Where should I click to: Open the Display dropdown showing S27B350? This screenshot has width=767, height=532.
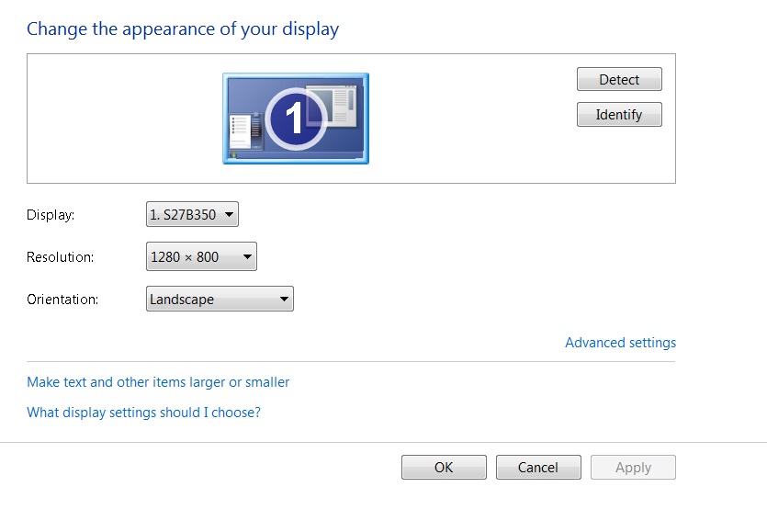[x=192, y=215]
